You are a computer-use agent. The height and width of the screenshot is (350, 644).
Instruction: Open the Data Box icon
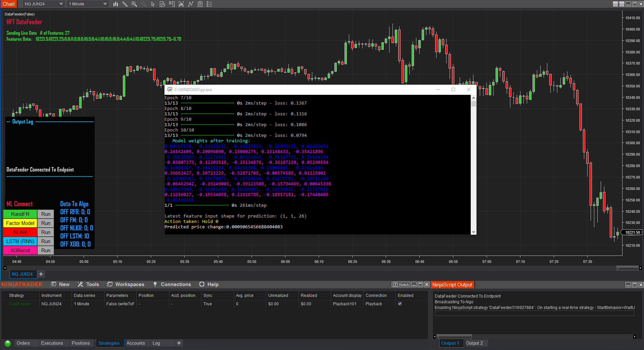(162, 4)
